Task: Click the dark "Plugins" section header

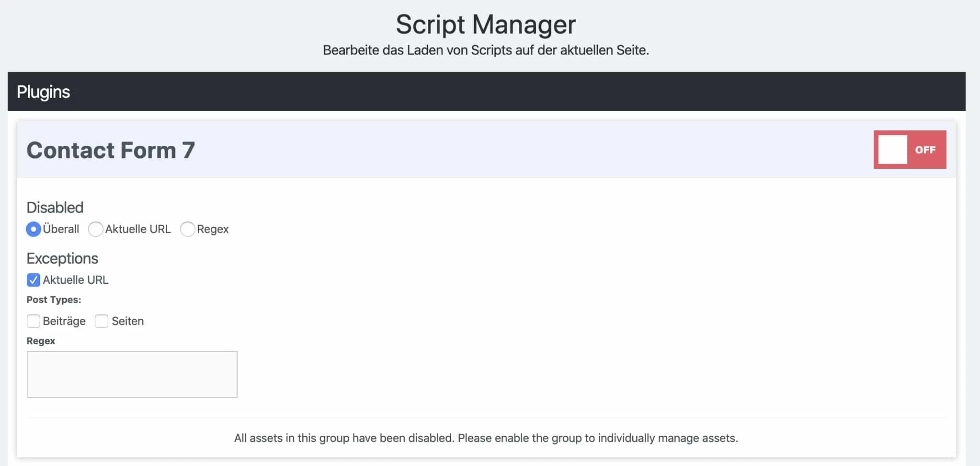Action: point(44,92)
